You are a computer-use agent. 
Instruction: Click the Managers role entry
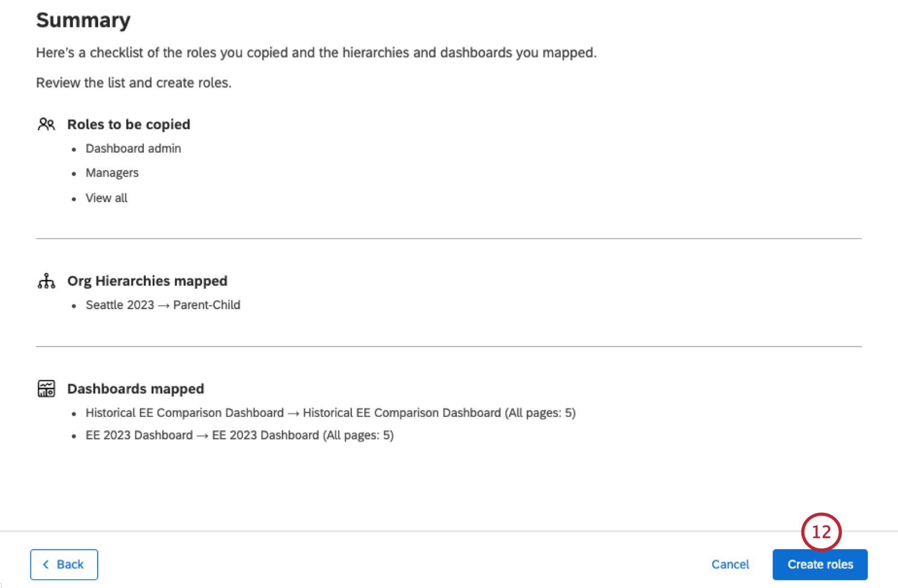pyautogui.click(x=112, y=173)
